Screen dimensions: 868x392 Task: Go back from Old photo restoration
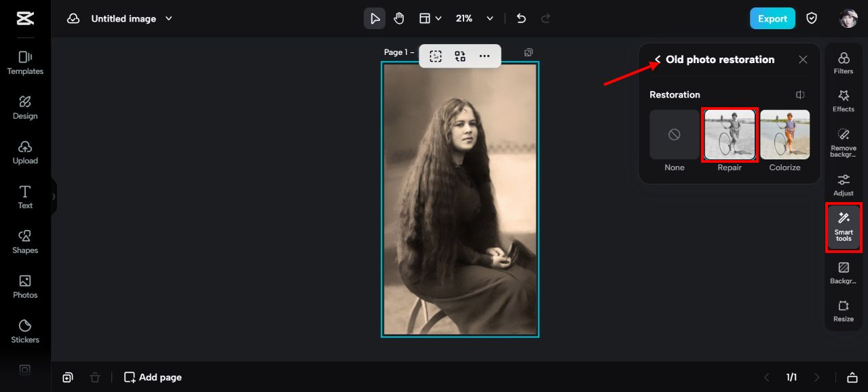coord(657,60)
